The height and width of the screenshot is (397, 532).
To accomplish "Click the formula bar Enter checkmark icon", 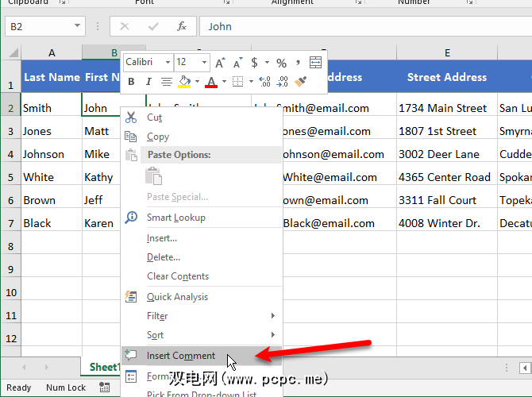I will tap(153, 26).
